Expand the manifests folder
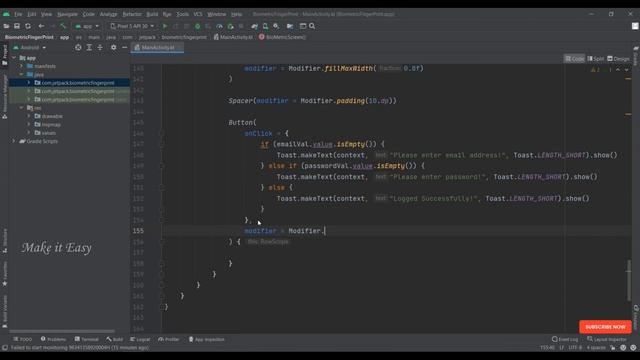 (x=21, y=66)
